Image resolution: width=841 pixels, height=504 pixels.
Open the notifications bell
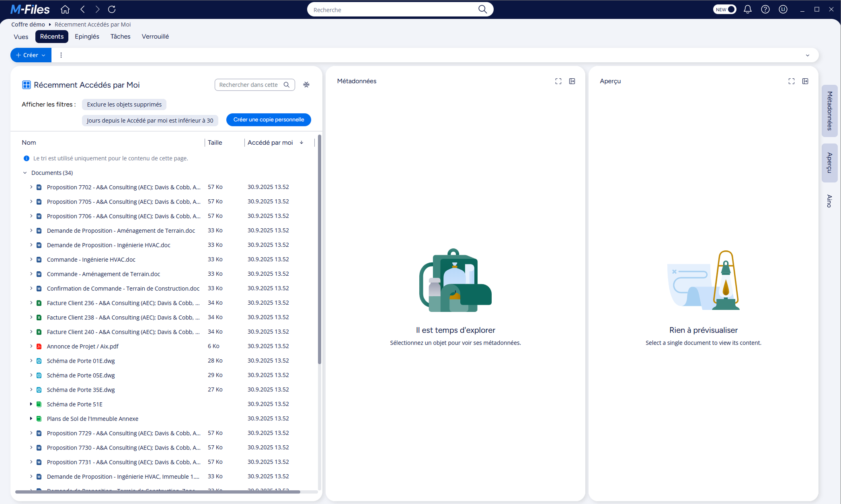tap(747, 9)
